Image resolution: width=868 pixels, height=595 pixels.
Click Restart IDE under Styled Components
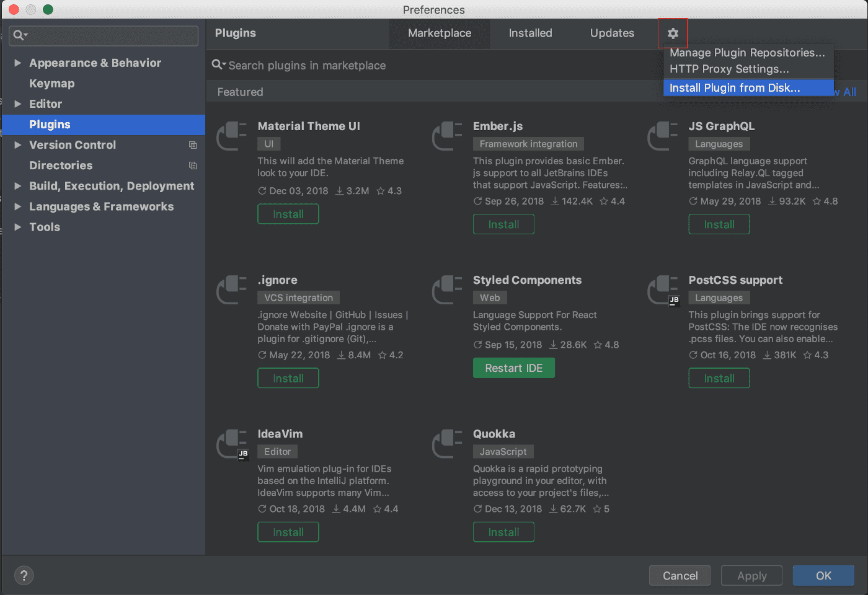click(513, 368)
